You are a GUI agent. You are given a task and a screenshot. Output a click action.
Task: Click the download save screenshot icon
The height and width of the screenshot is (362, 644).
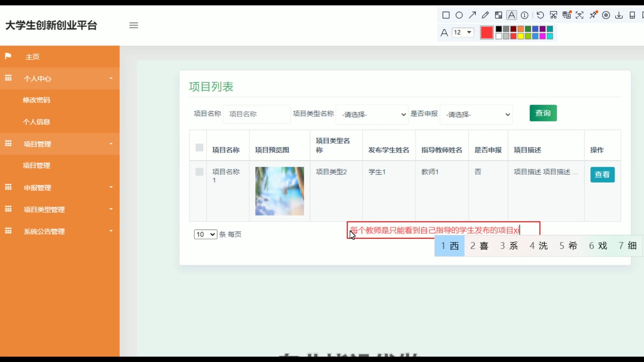pyautogui.click(x=619, y=15)
